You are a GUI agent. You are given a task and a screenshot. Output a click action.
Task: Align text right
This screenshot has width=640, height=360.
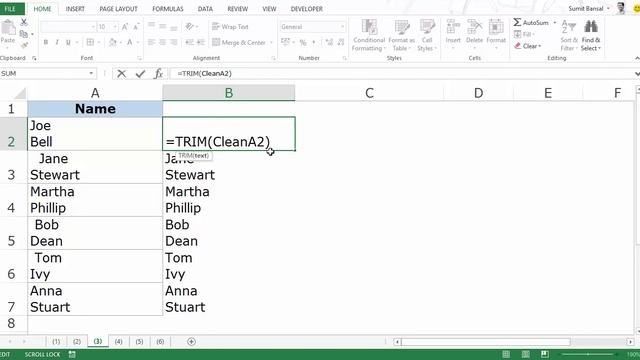(x=174, y=42)
